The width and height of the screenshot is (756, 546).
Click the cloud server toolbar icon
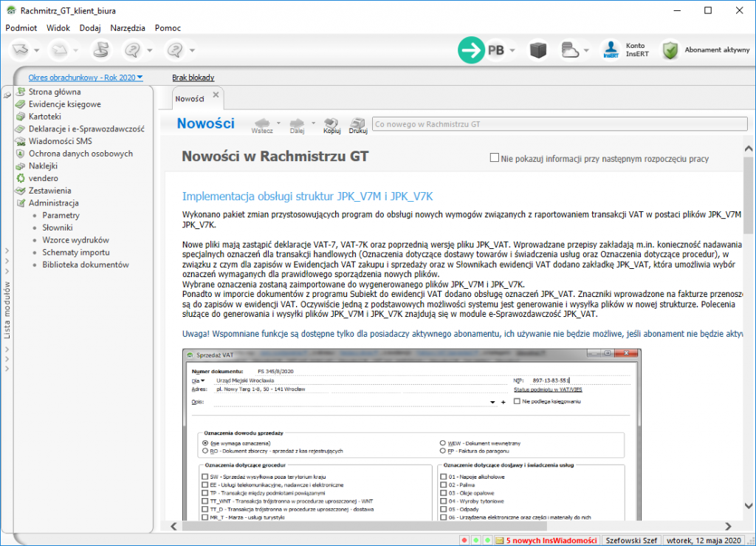click(570, 50)
